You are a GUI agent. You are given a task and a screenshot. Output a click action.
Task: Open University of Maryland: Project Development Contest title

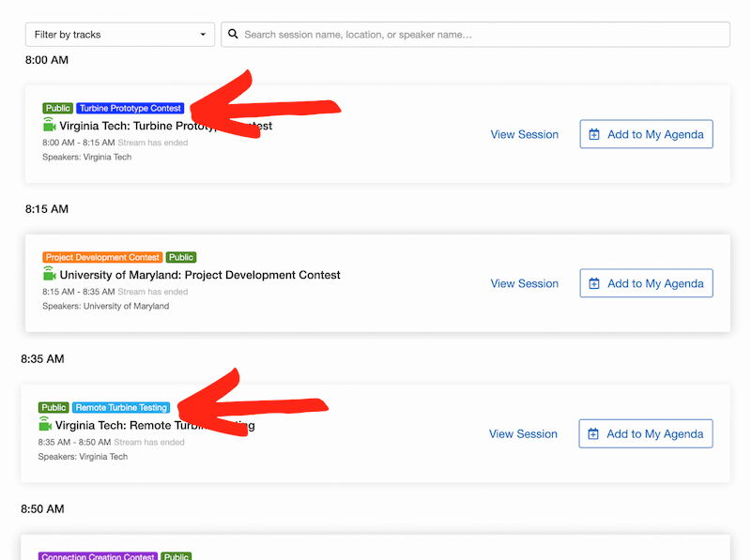200,275
